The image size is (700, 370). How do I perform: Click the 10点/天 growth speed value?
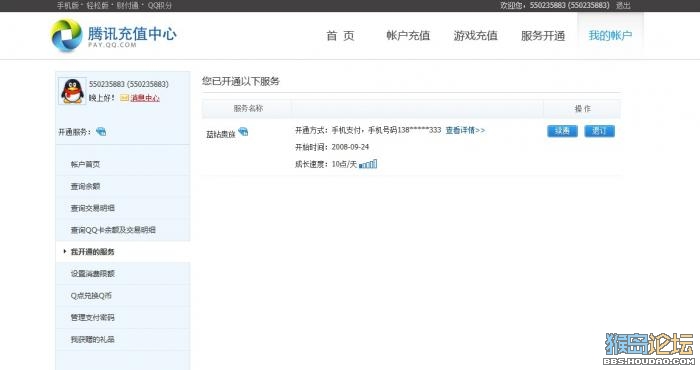(x=344, y=164)
